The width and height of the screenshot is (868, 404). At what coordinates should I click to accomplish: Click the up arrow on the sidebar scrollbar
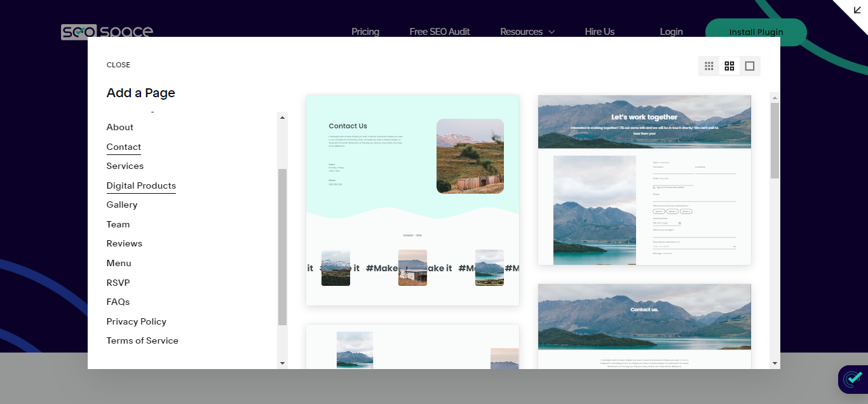click(x=282, y=116)
